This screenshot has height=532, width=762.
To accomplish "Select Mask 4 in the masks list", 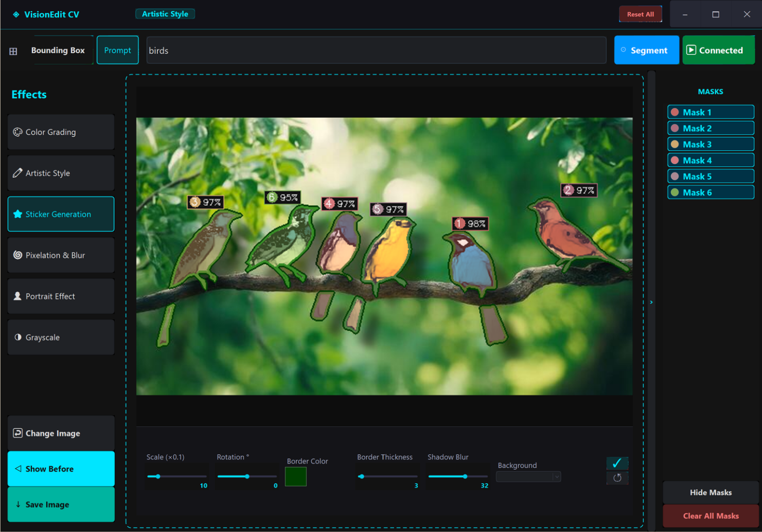I will click(711, 160).
